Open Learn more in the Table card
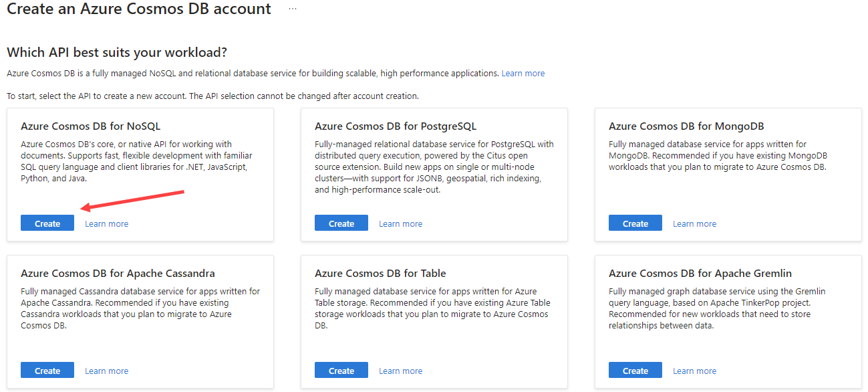 click(401, 371)
